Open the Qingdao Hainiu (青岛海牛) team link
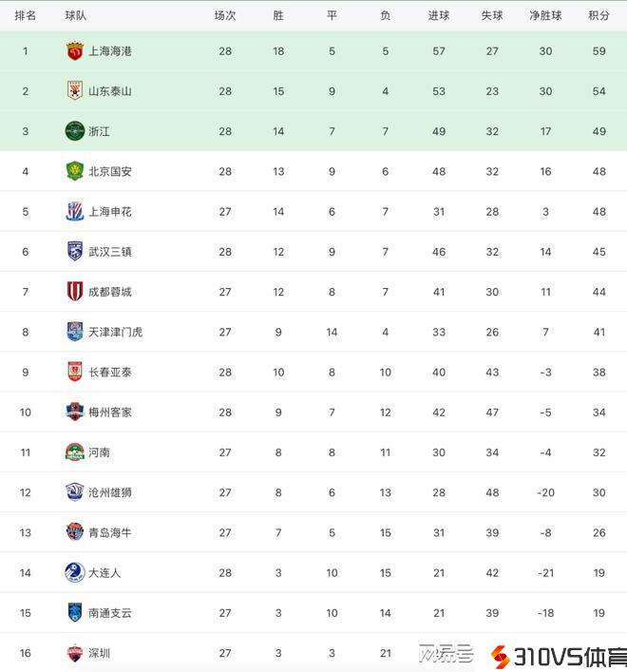 click(110, 533)
